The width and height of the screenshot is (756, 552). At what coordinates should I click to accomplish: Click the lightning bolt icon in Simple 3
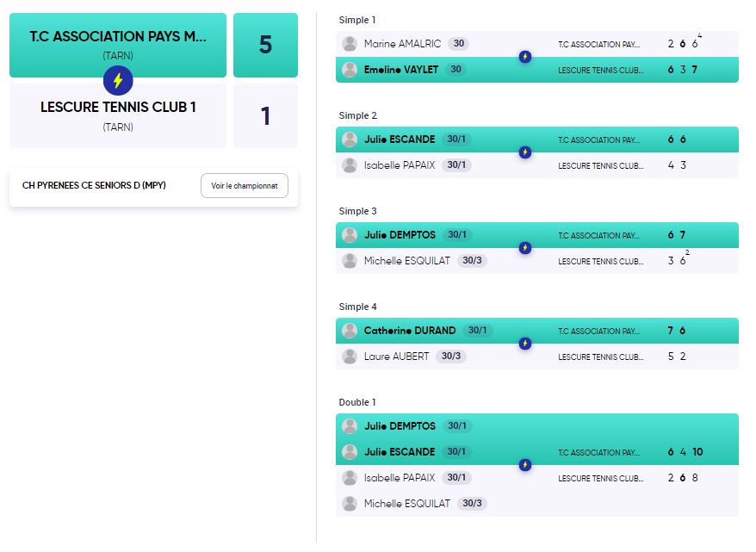point(525,248)
